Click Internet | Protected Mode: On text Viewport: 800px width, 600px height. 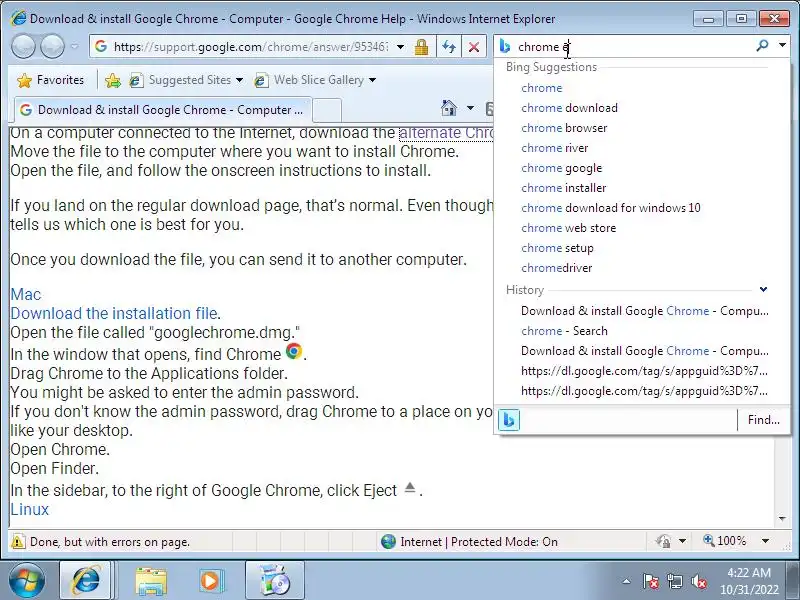pyautogui.click(x=479, y=542)
